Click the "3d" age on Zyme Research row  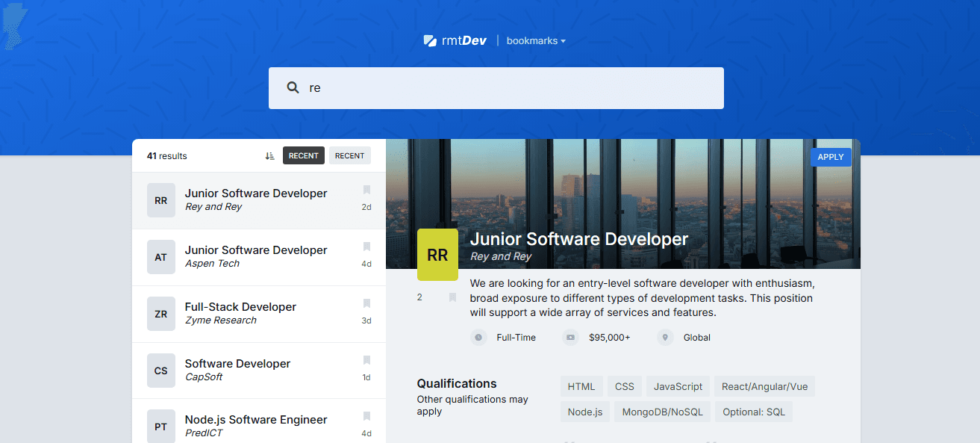click(366, 320)
